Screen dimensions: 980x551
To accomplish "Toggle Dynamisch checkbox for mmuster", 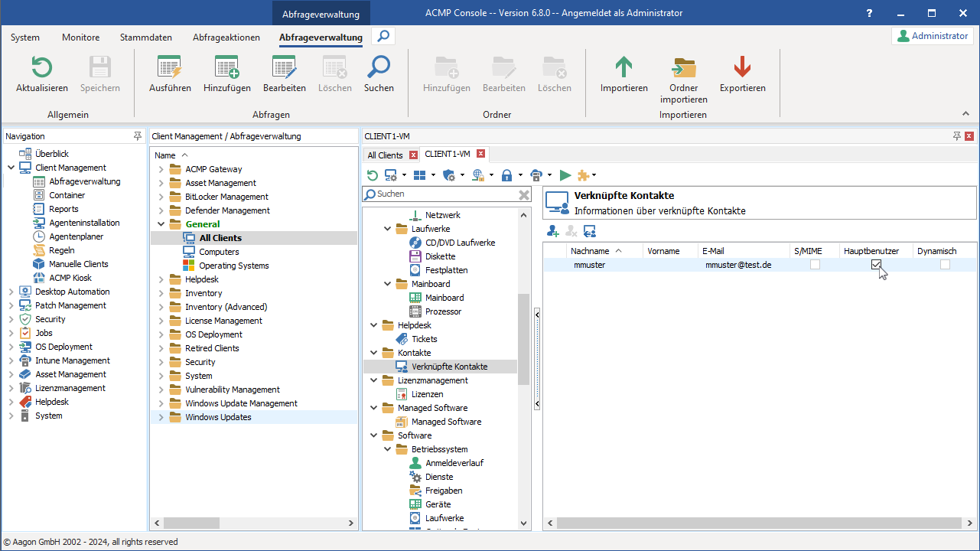I will pyautogui.click(x=945, y=265).
